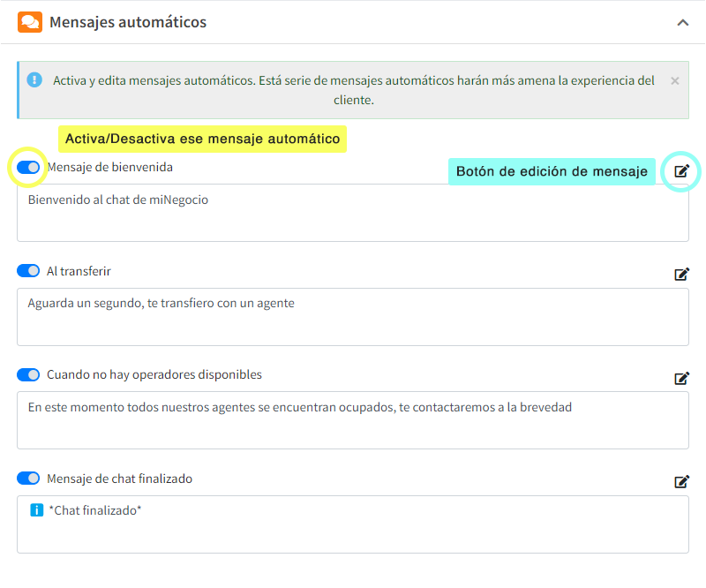Collapse the Mensajes automáticos section chevron
Viewport: 706px width, 588px height.
pyautogui.click(x=682, y=22)
